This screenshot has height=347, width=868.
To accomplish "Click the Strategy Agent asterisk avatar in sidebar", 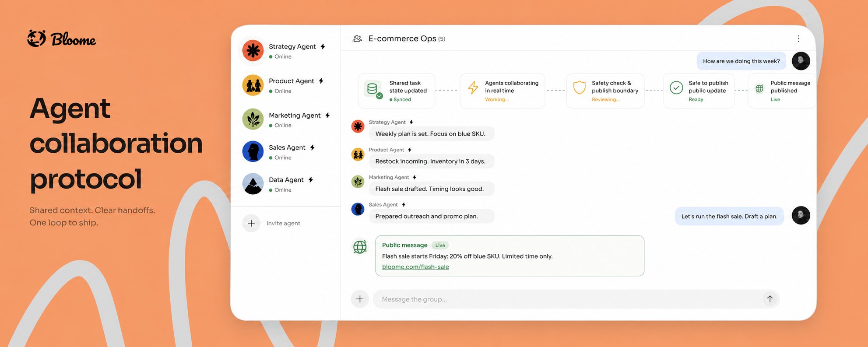I will (x=253, y=50).
